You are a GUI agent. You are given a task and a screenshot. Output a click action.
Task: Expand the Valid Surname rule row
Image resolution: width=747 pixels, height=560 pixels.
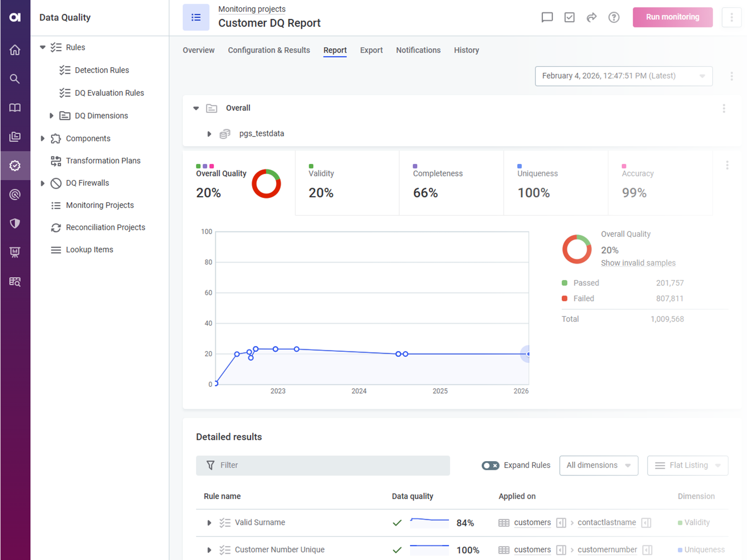tap(209, 523)
